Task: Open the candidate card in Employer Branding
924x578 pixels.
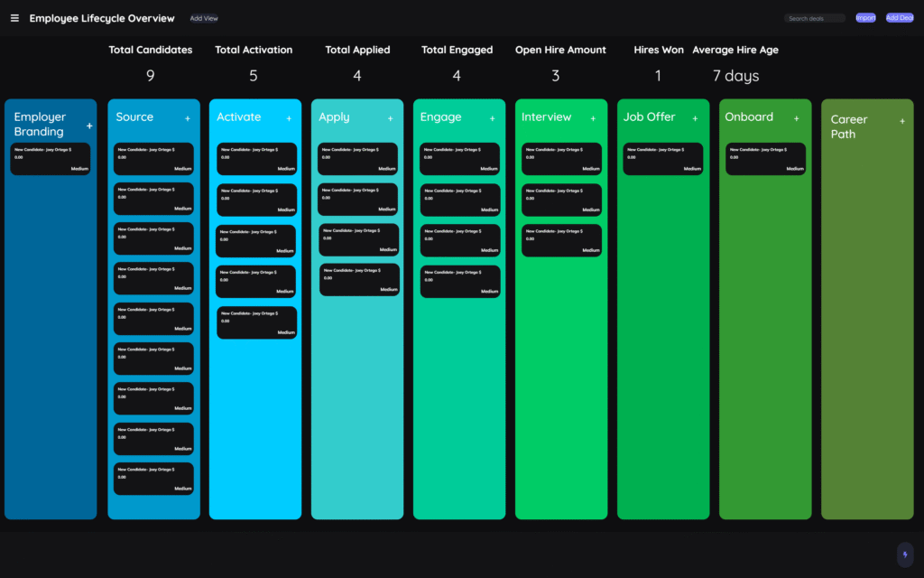Action: coord(51,158)
